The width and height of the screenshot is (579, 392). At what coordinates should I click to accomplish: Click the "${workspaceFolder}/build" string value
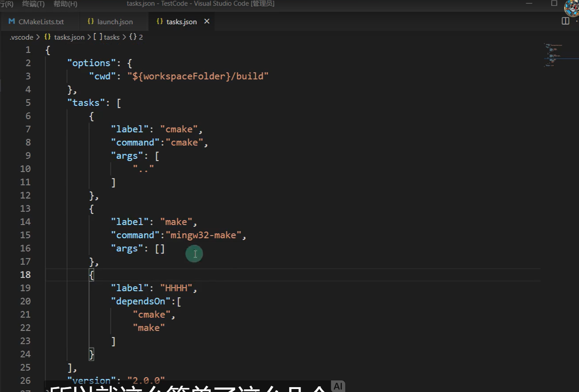(198, 76)
